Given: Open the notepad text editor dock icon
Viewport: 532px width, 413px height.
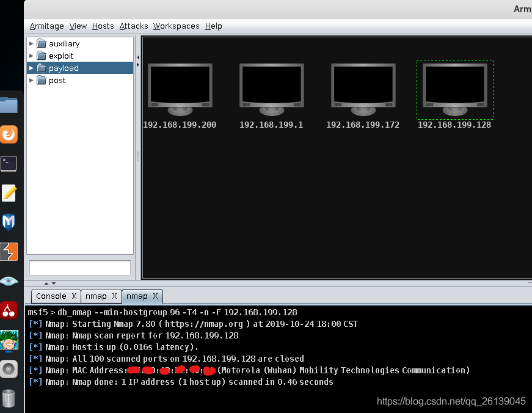Looking at the screenshot, I should [9, 193].
